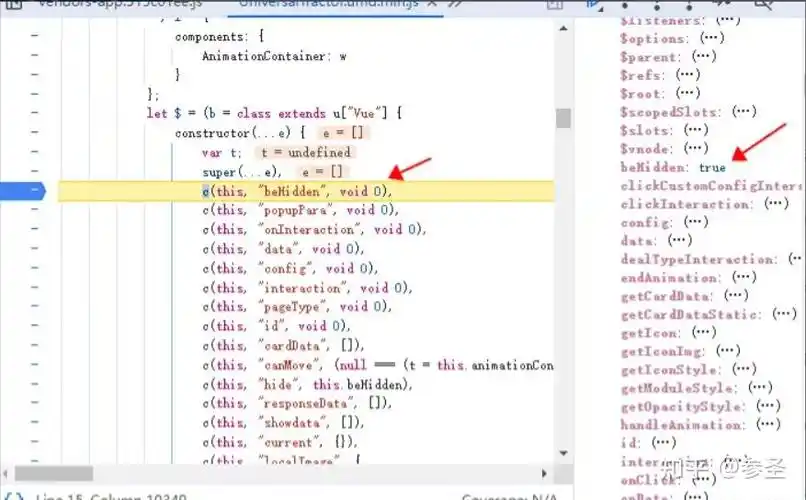Click the blue breakpoint marker on beHidden line
The width and height of the screenshot is (806, 500).
pos(33,190)
